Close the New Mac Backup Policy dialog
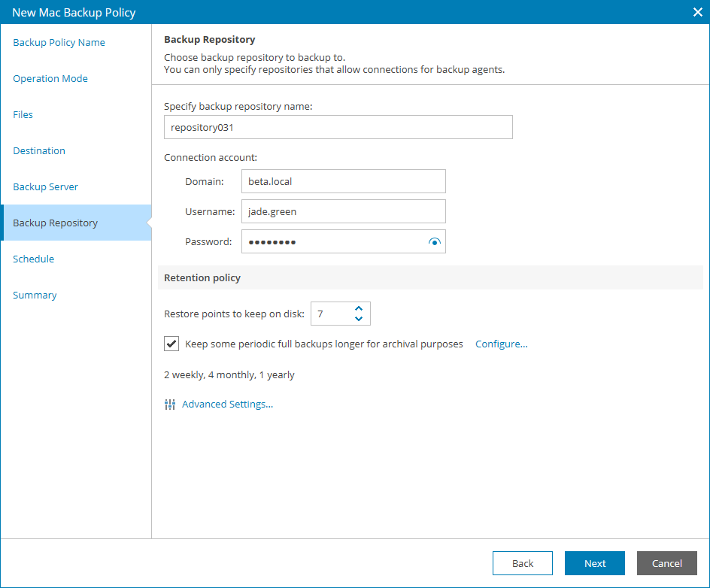The width and height of the screenshot is (710, 588). 697,12
